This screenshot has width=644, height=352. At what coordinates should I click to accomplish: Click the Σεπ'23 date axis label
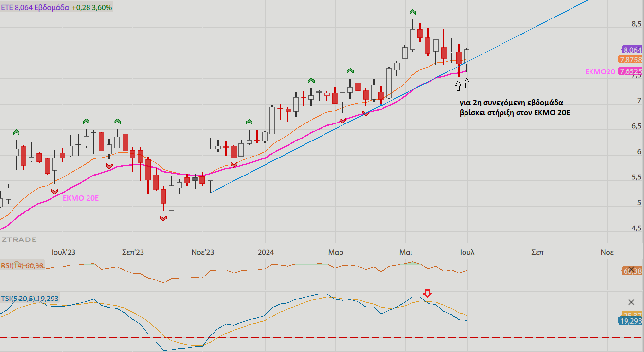133,252
